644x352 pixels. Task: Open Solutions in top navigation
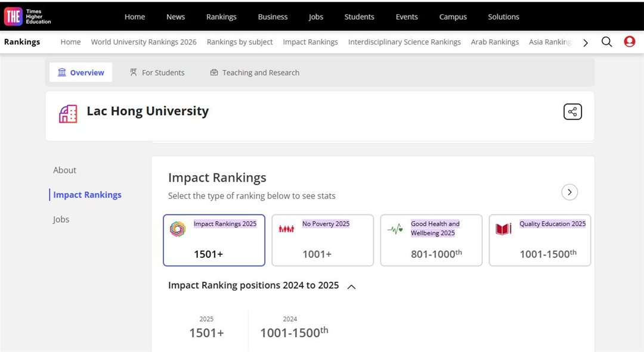pos(503,17)
